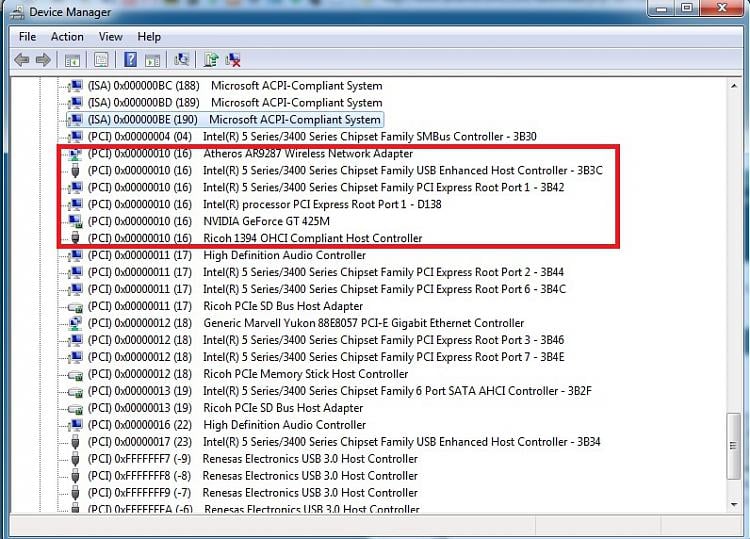
Task: Click computer icon beside SMBus Controller - 3B30
Action: [x=76, y=137]
